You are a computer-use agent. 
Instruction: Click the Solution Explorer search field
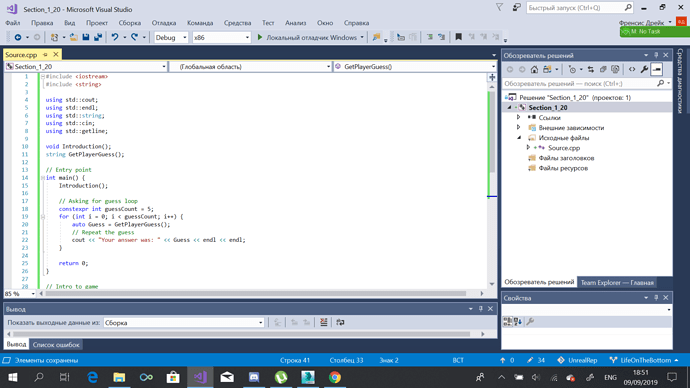(581, 83)
